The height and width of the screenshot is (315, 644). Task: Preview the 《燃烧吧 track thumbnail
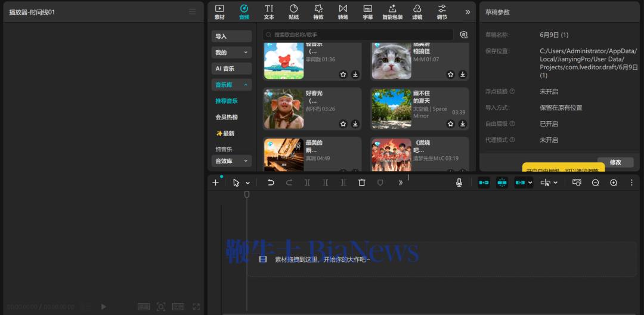(x=391, y=155)
